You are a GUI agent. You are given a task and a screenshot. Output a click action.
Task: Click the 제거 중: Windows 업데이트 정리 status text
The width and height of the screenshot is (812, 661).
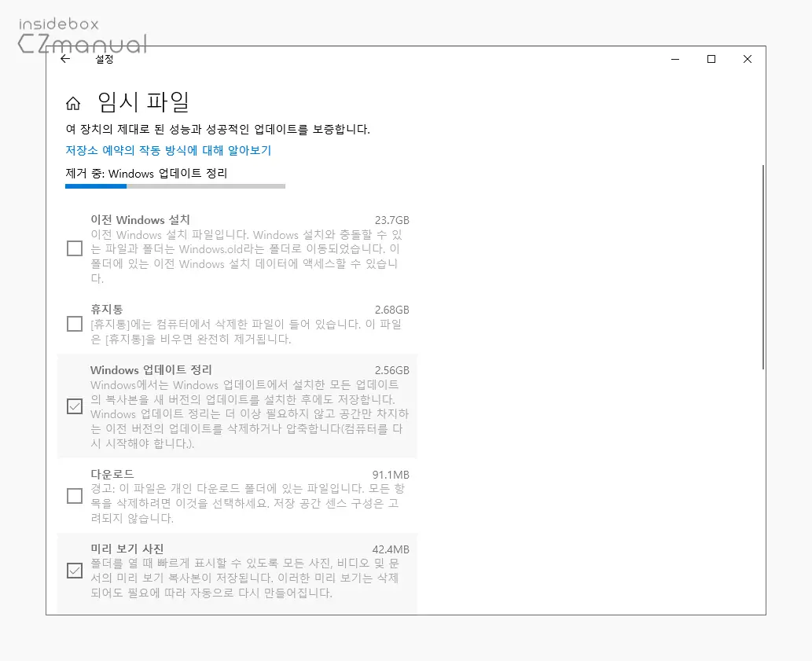click(x=146, y=174)
